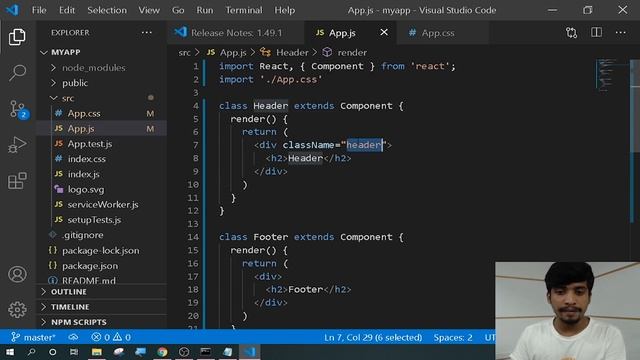
Task: Open editor more actions ellipsis
Action: point(621,33)
